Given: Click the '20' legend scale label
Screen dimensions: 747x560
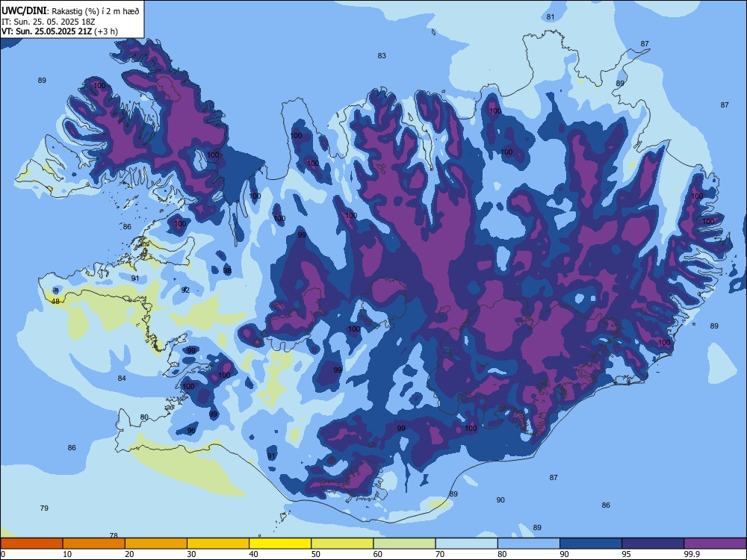Looking at the screenshot, I should pos(129,554).
